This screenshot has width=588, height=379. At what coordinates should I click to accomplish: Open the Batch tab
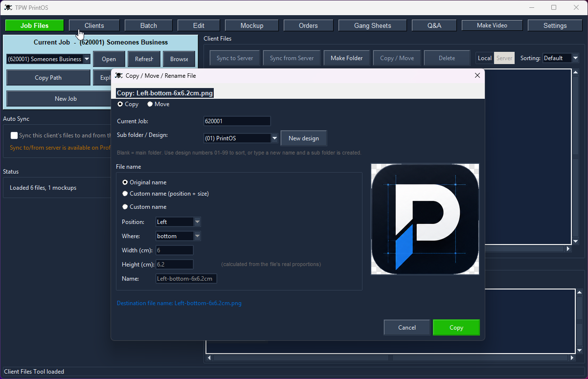[x=149, y=25]
